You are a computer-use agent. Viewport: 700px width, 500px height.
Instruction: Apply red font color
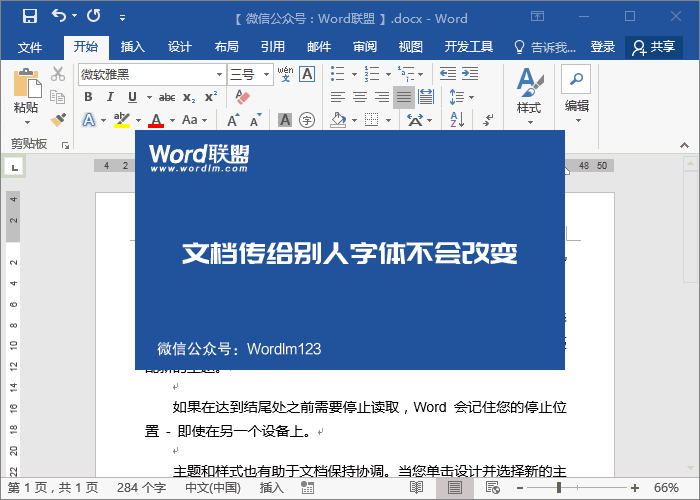tap(156, 120)
